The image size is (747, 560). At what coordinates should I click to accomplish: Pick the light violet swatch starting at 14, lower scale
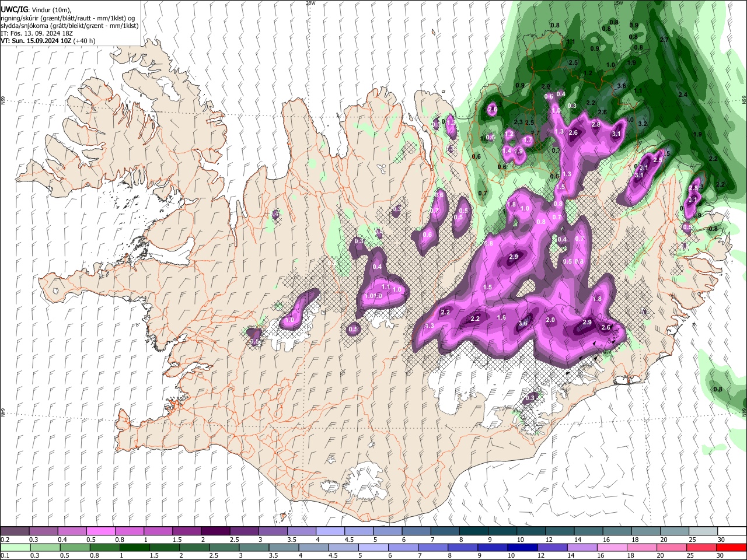point(582,547)
